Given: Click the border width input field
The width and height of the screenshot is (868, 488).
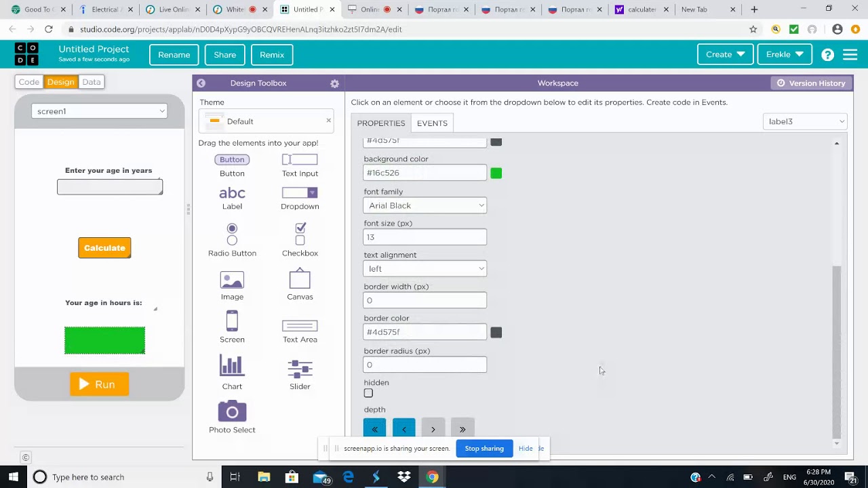Looking at the screenshot, I should tap(425, 300).
